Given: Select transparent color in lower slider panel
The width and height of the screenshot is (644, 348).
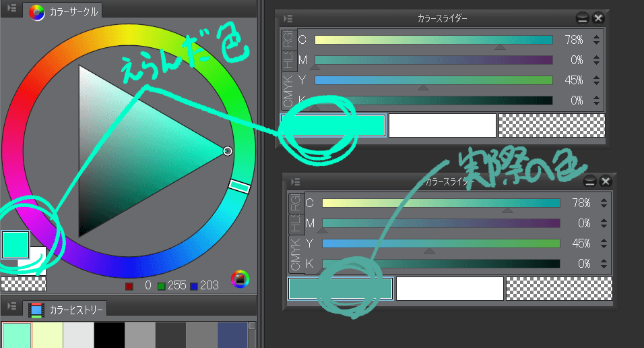Looking at the screenshot, I should 559,289.
